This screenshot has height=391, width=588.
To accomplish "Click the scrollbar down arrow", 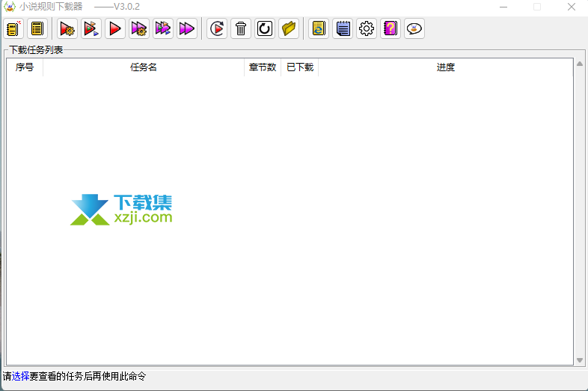I will point(580,360).
